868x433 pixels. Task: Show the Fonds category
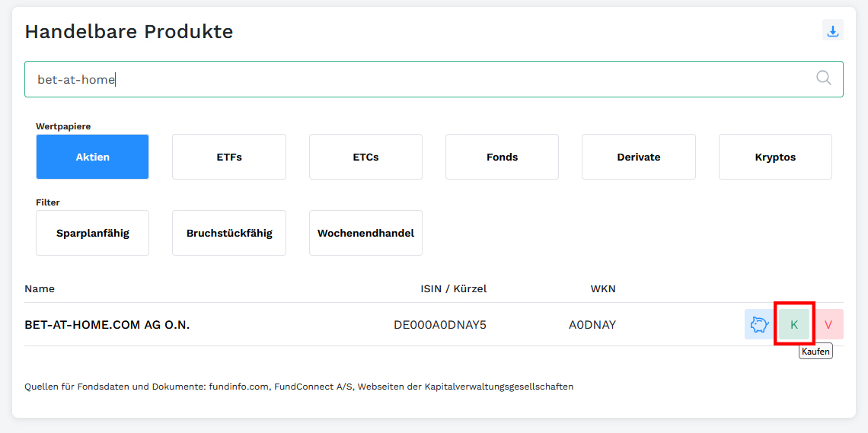pos(502,157)
